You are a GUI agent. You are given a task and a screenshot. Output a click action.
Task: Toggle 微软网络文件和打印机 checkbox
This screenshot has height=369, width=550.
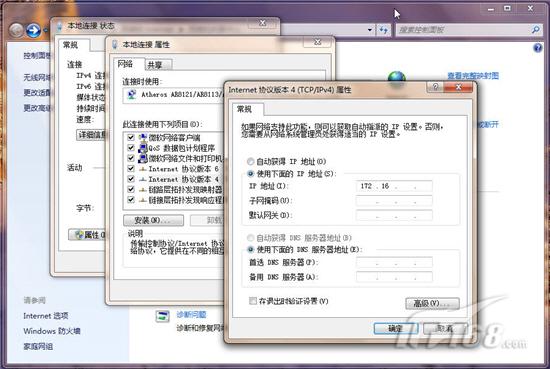coord(131,158)
